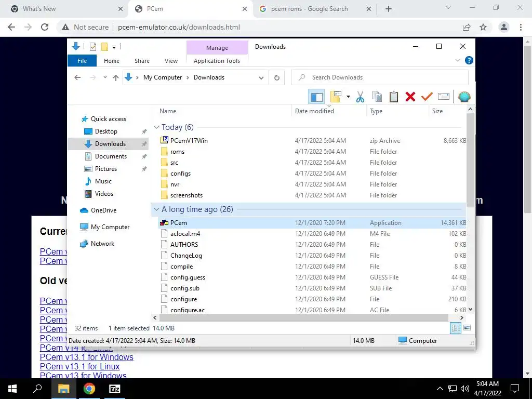The width and height of the screenshot is (532, 399).
Task: Click the orange checkmark Properties icon
Action: tap(427, 97)
